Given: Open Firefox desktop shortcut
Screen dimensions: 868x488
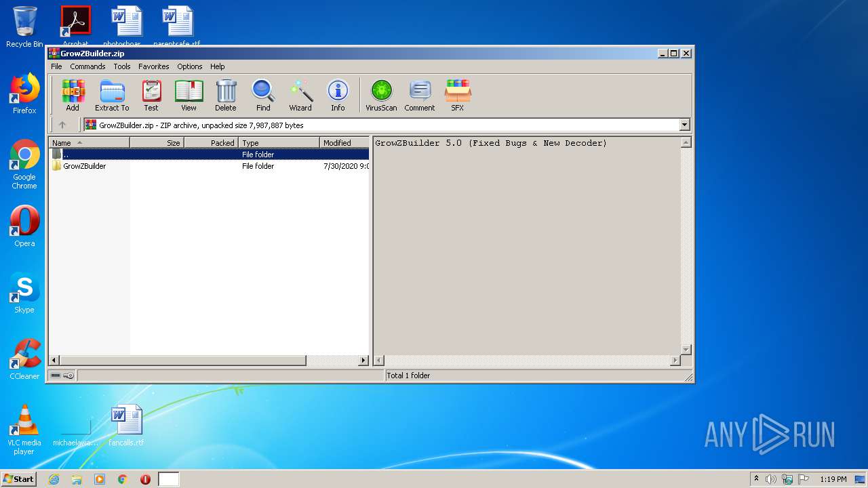Looking at the screenshot, I should [24, 94].
